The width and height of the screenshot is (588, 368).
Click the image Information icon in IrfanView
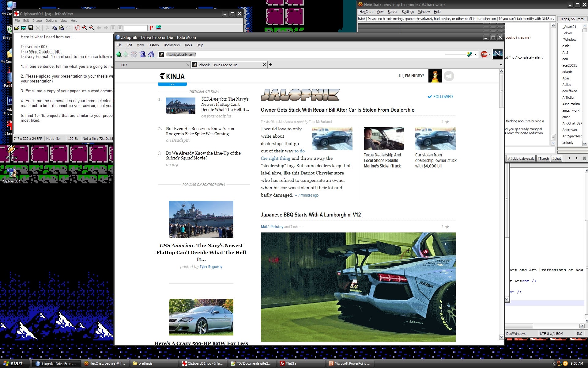[x=78, y=28]
